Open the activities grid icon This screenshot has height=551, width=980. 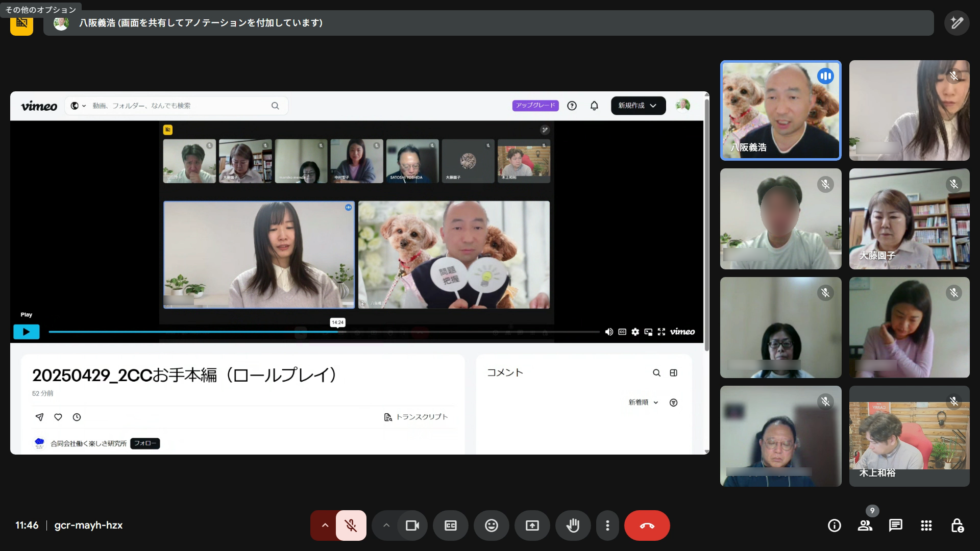[x=926, y=525]
